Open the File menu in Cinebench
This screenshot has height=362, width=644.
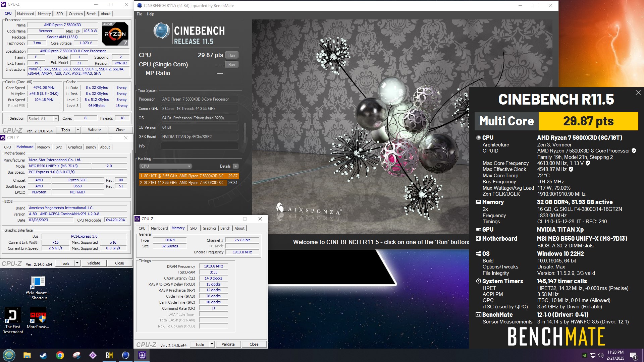coord(140,14)
